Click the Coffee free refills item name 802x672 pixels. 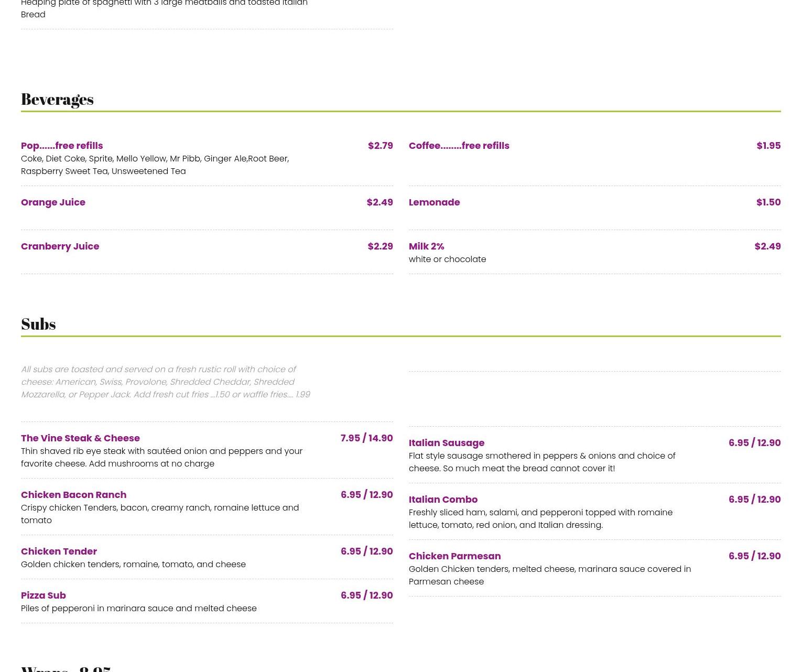[459, 145]
